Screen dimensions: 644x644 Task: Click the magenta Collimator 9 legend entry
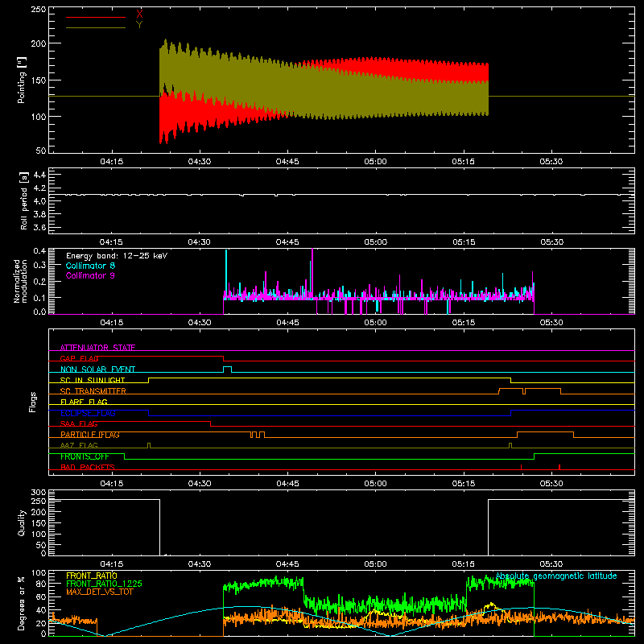point(90,275)
